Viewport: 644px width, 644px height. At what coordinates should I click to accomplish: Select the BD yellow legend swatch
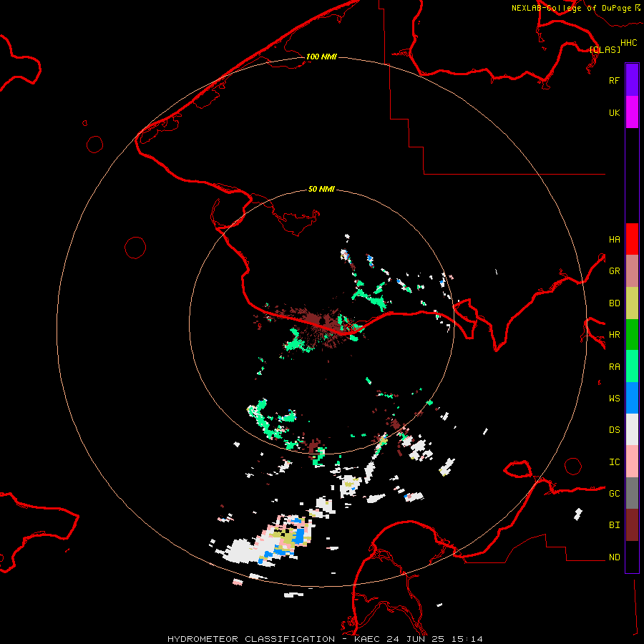pyautogui.click(x=632, y=303)
